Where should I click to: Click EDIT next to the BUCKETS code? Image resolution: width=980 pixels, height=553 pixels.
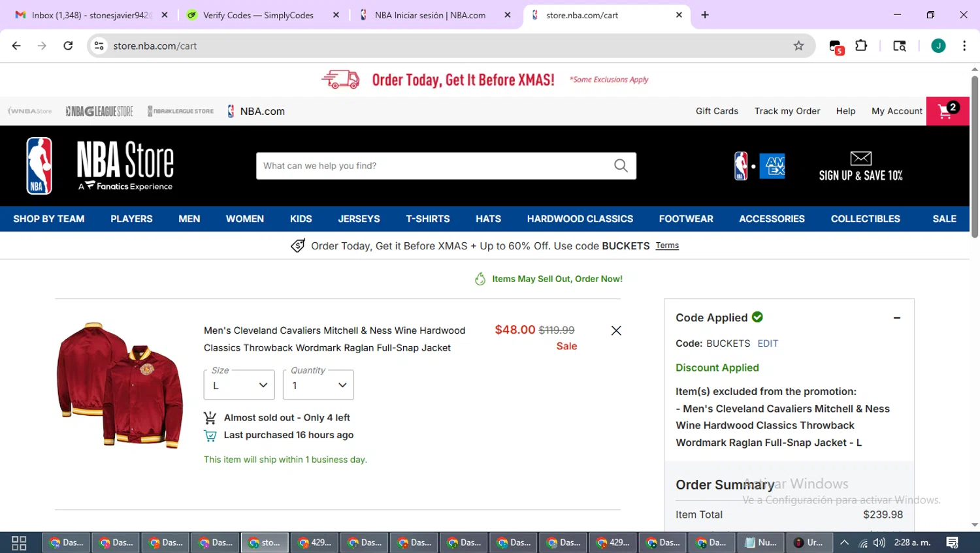pyautogui.click(x=768, y=343)
